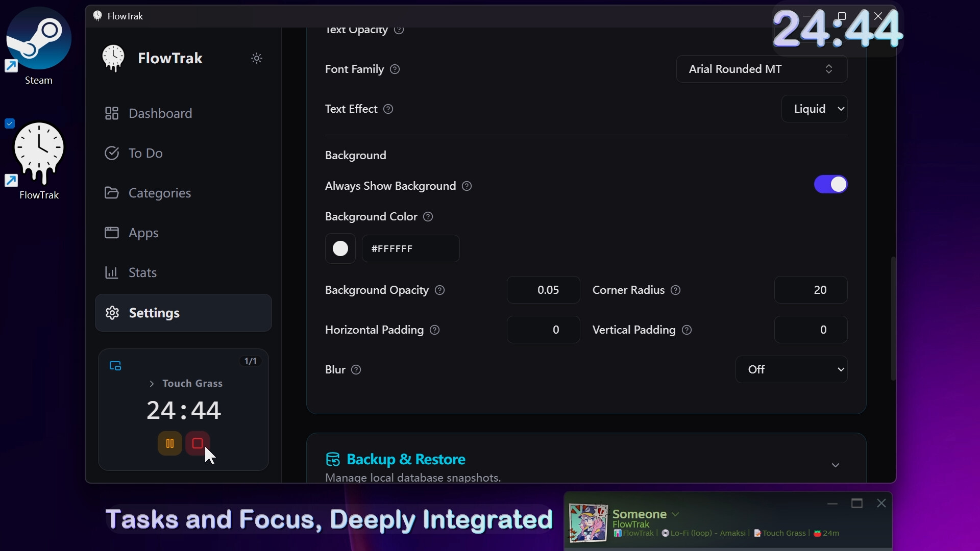Show help for Text Opacity
The height and width of the screenshot is (551, 980).
(399, 30)
